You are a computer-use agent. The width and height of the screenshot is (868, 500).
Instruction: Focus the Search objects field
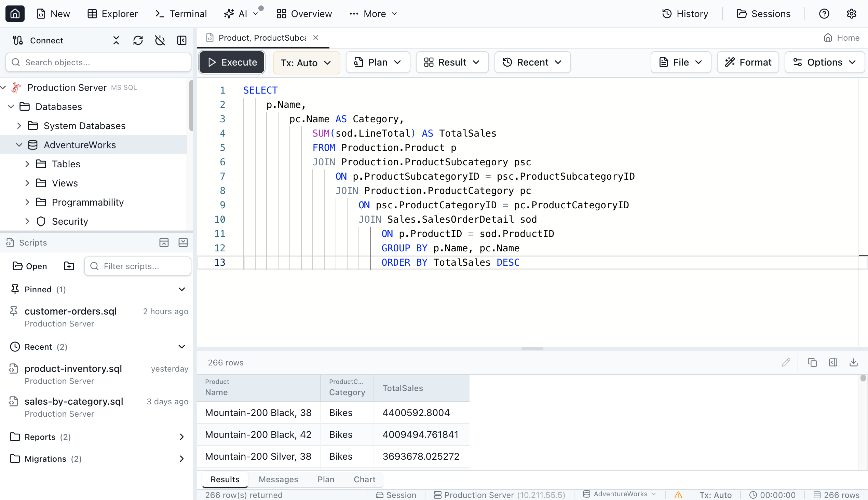tap(98, 62)
